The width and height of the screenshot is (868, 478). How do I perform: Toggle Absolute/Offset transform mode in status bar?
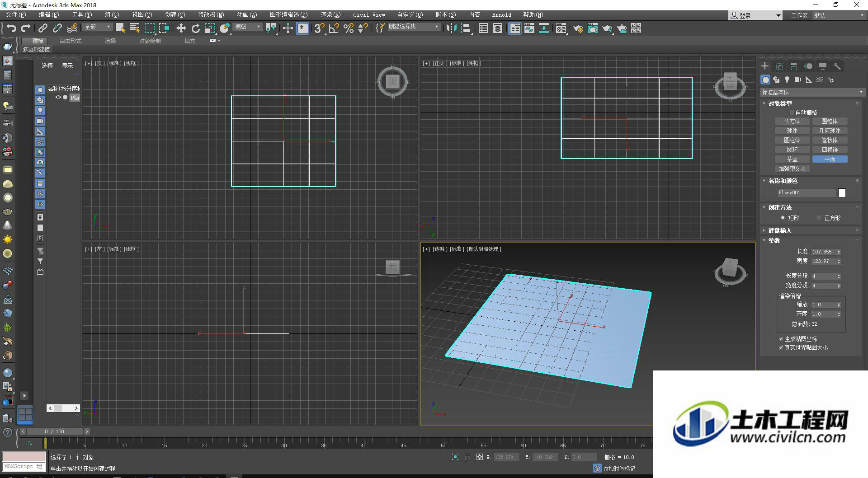480,457
